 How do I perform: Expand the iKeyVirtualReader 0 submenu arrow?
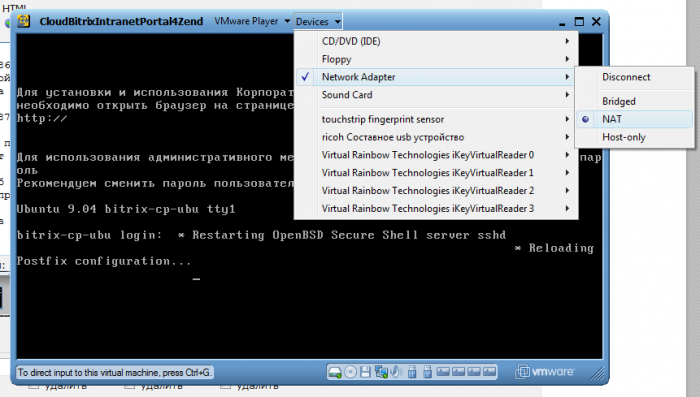click(567, 155)
